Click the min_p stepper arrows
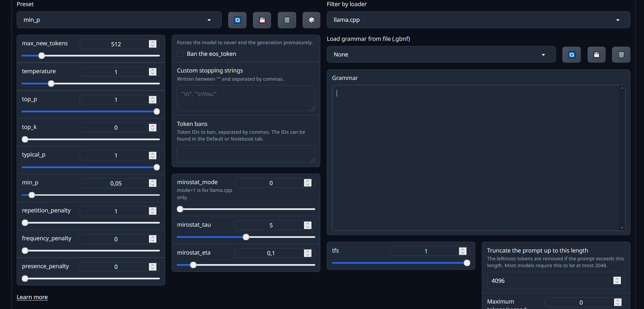This screenshot has height=309, width=644. [153, 183]
